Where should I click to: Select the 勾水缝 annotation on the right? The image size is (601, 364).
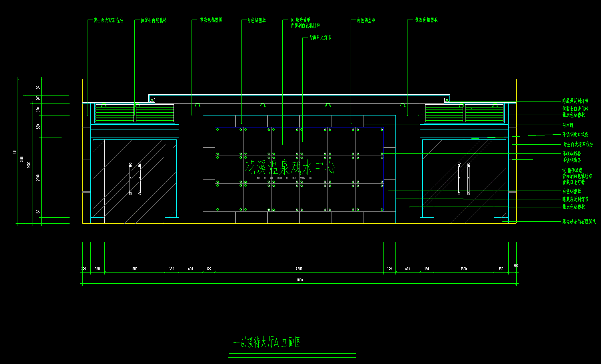point(568,125)
